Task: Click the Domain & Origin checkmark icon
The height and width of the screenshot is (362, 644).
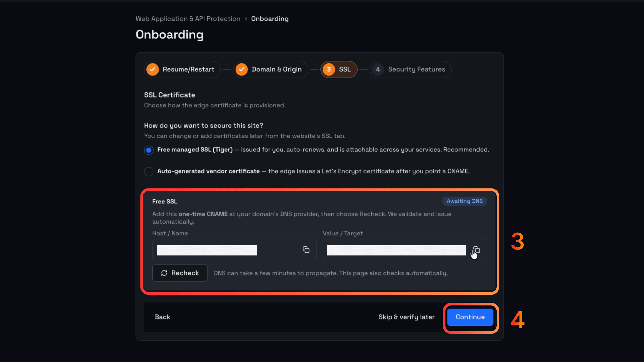Action: click(241, 69)
